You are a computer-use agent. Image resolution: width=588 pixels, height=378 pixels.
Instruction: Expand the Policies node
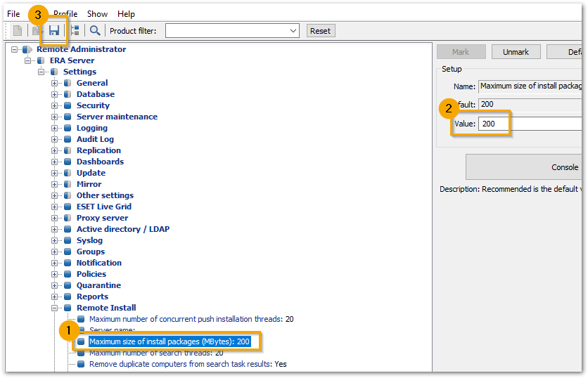(x=55, y=274)
